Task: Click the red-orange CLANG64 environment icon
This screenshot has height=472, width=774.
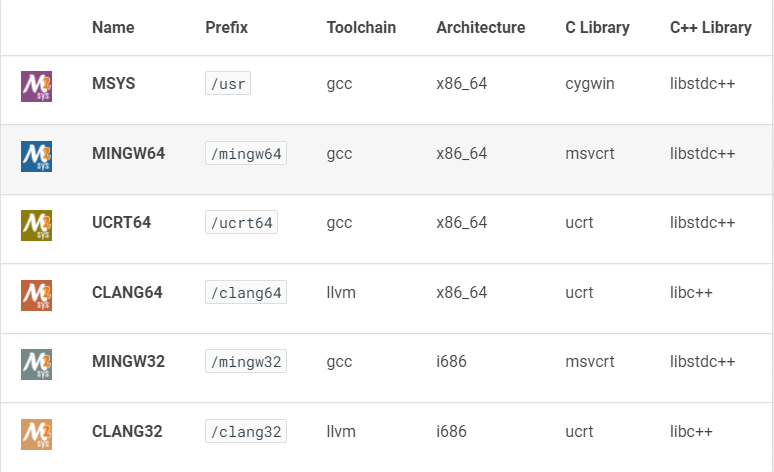Action: click(37, 296)
